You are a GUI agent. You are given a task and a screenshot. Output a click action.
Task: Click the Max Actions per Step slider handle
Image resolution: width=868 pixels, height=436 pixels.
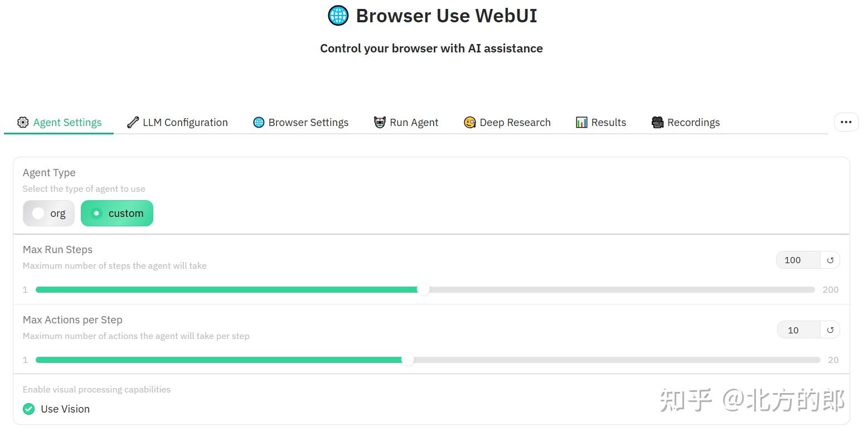pyautogui.click(x=408, y=360)
